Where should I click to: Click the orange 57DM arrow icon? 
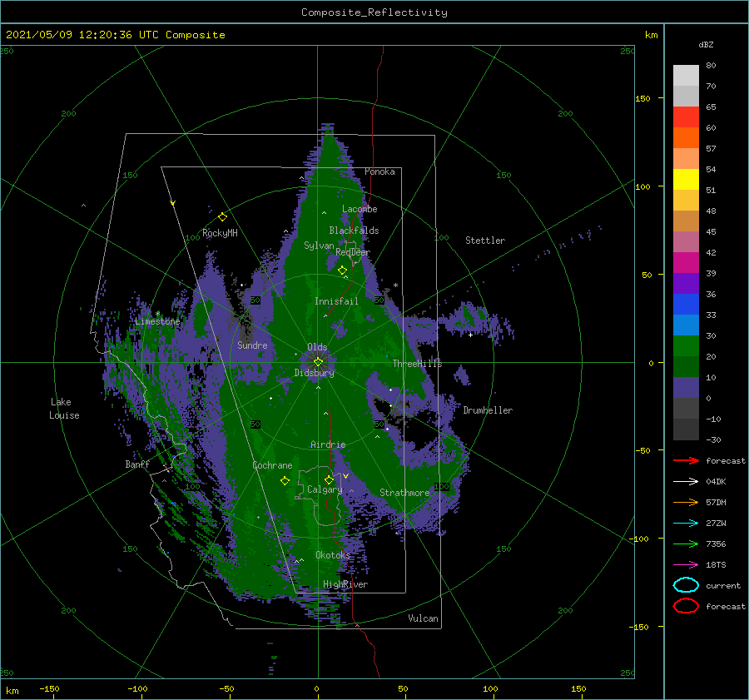pyautogui.click(x=686, y=502)
